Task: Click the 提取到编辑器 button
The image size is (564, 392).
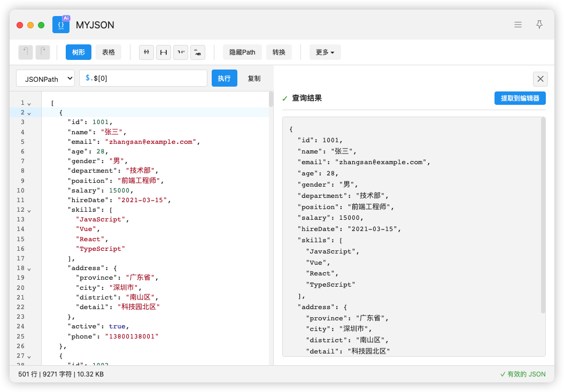Action: [520, 98]
